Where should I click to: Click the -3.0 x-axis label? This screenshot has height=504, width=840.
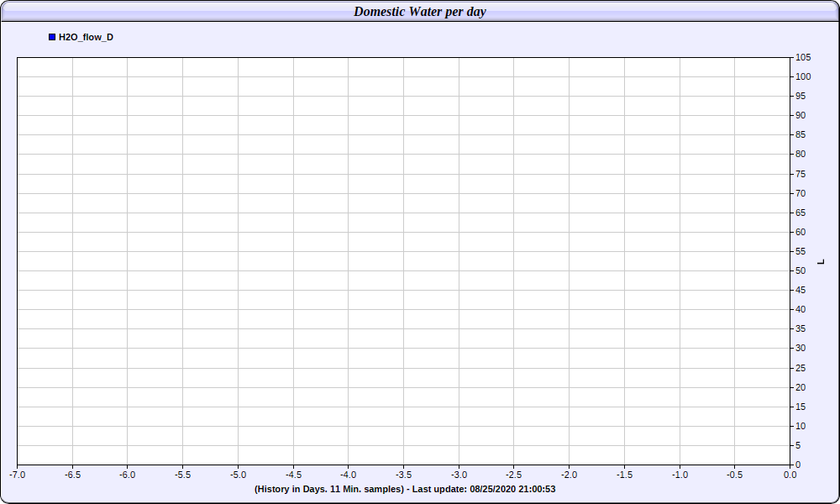point(459,475)
